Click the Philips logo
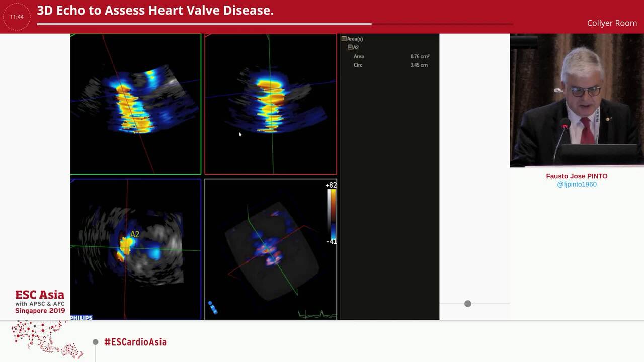644x362 pixels. pos(82,317)
